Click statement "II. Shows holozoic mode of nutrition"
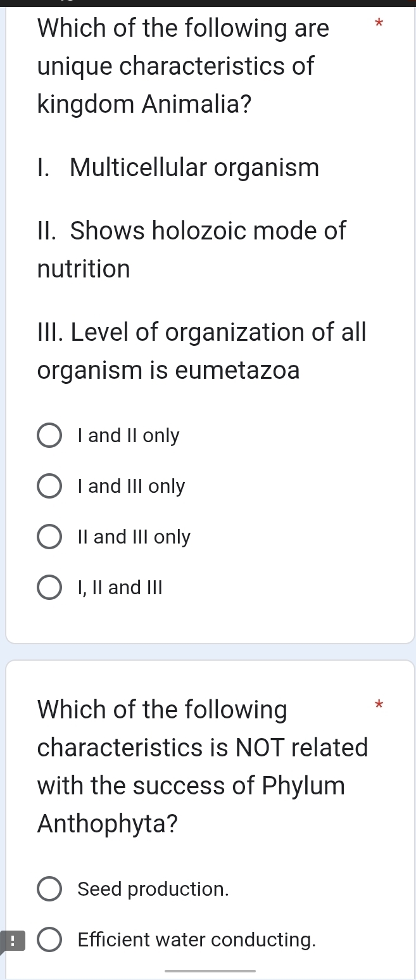The image size is (416, 980). (190, 249)
